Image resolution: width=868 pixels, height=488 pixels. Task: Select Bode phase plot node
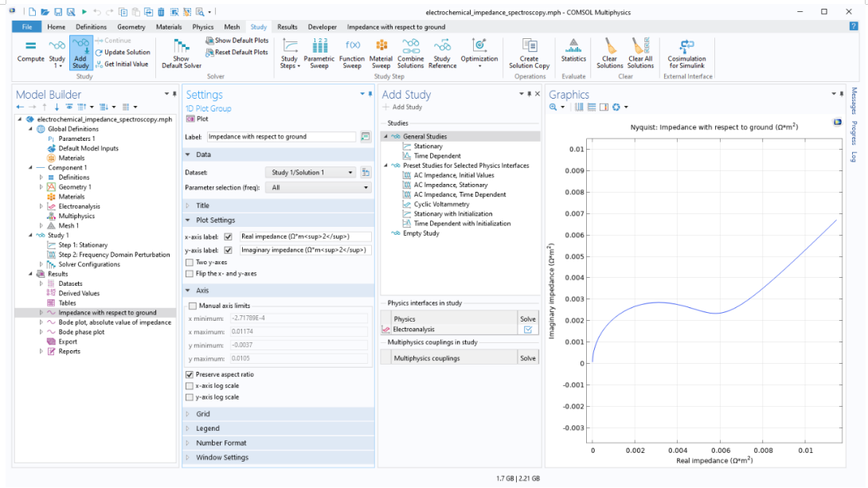[x=81, y=332]
